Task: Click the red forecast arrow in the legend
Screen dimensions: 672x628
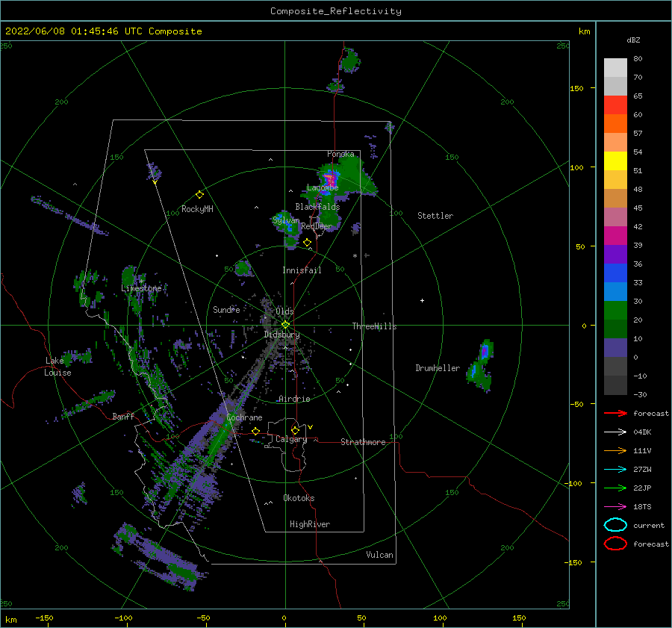Action: [615, 413]
